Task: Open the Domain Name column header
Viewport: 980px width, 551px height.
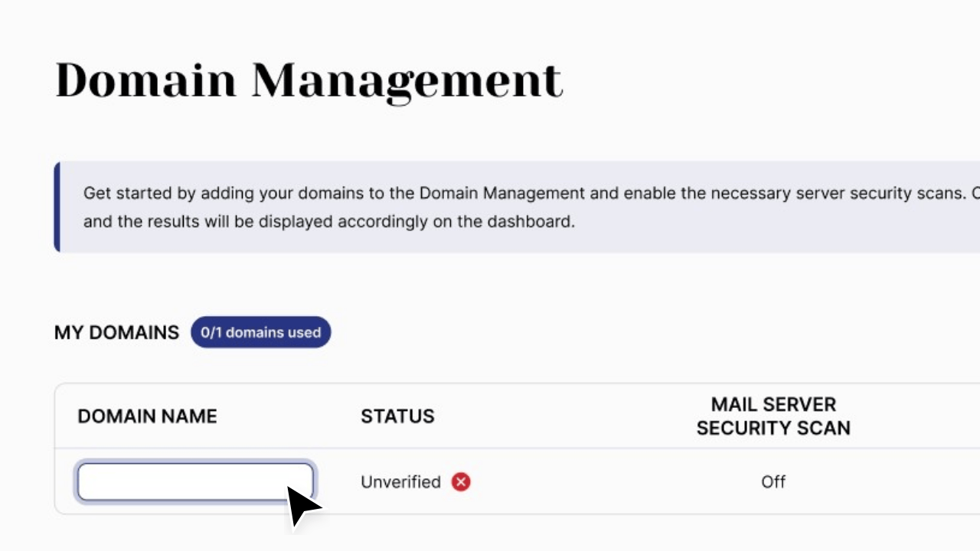Action: 147,416
